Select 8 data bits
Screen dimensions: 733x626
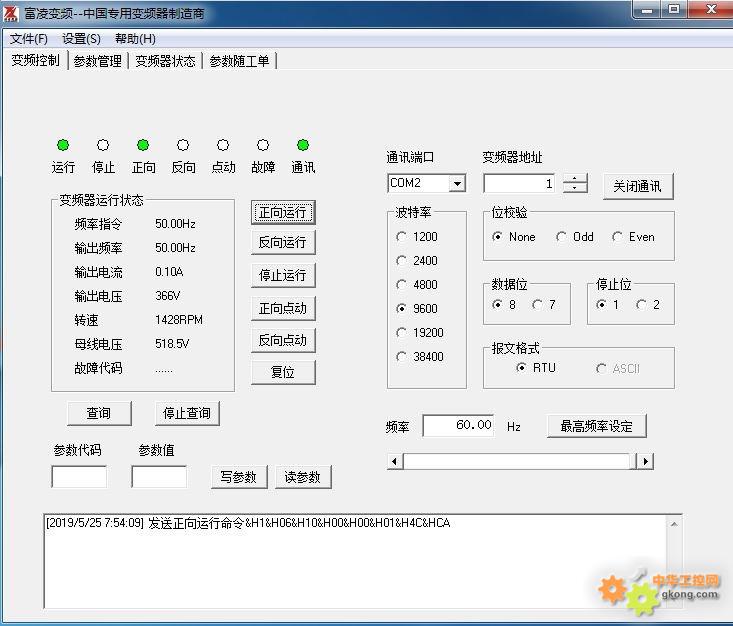point(504,304)
